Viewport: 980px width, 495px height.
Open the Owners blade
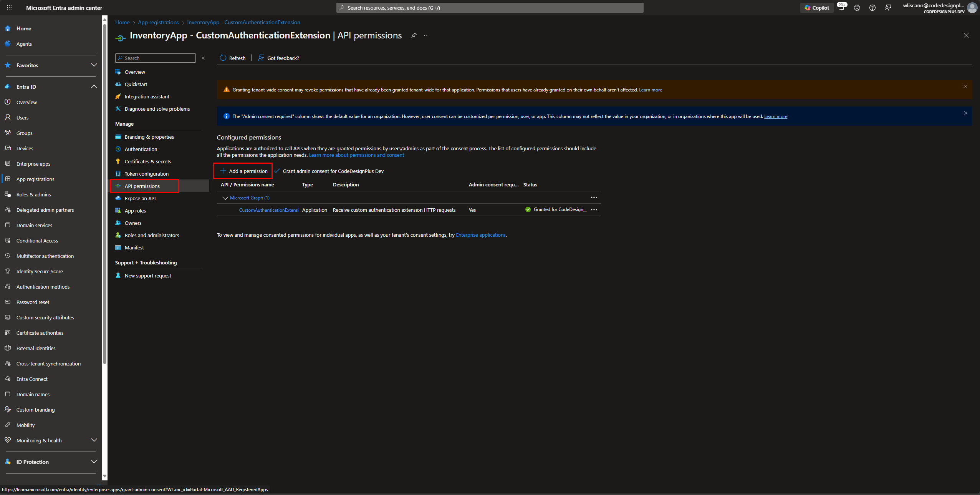coord(133,223)
